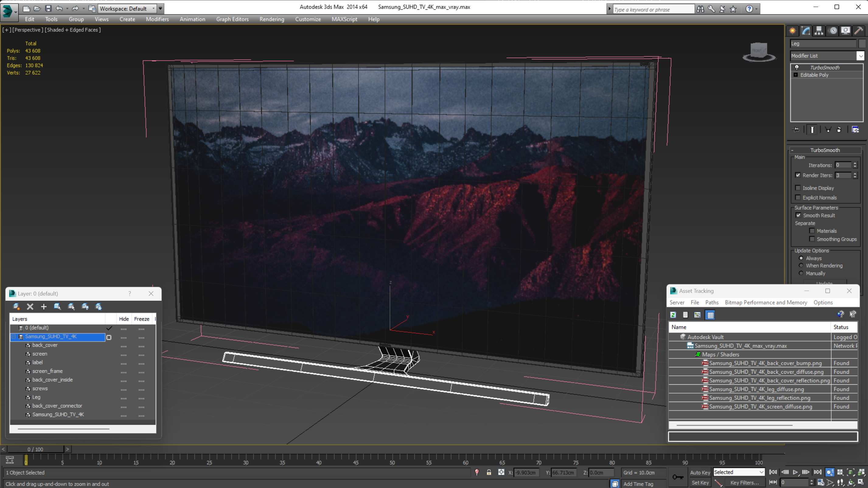Viewport: 868px width, 488px height.
Task: Refresh the Asset Tracking list
Action: [673, 315]
